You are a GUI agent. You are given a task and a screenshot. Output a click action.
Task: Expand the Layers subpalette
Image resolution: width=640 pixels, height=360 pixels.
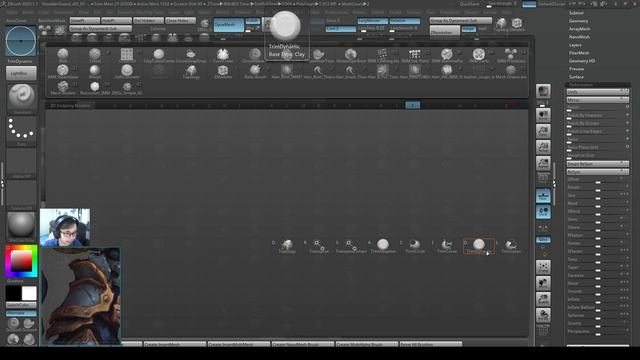(x=575, y=45)
